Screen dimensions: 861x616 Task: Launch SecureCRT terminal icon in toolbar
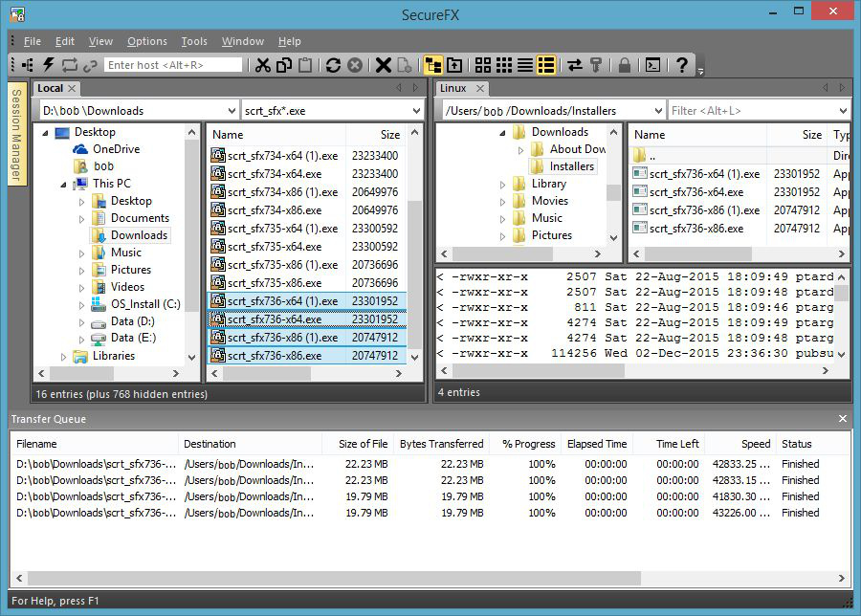(x=652, y=65)
